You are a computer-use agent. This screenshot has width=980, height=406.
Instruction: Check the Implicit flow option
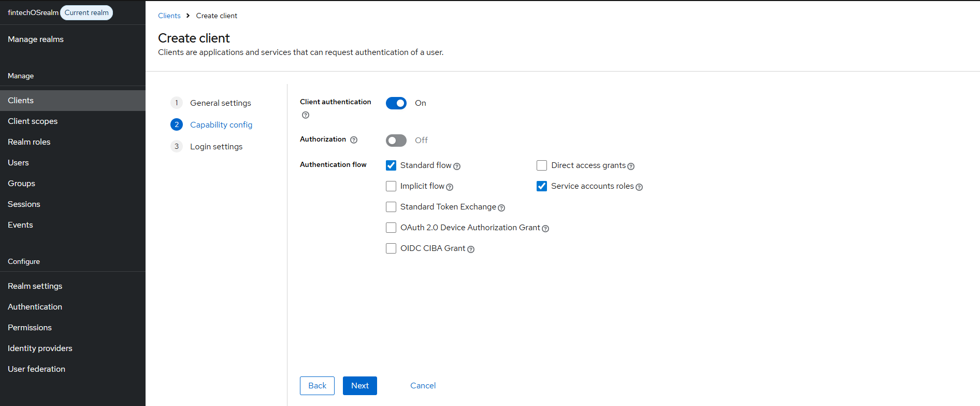pos(391,186)
